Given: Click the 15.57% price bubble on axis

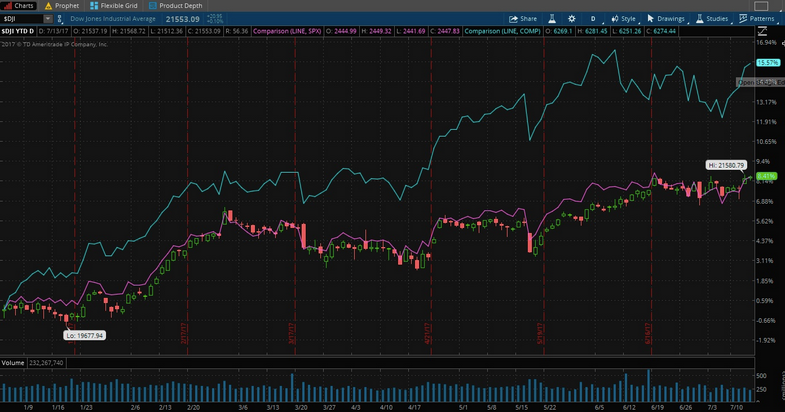Looking at the screenshot, I should pyautogui.click(x=767, y=63).
